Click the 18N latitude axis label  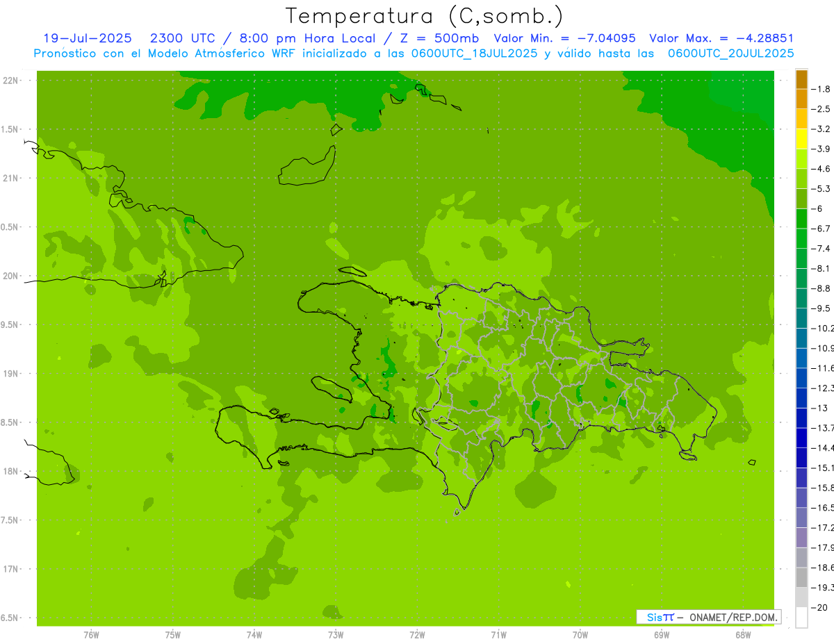click(12, 471)
